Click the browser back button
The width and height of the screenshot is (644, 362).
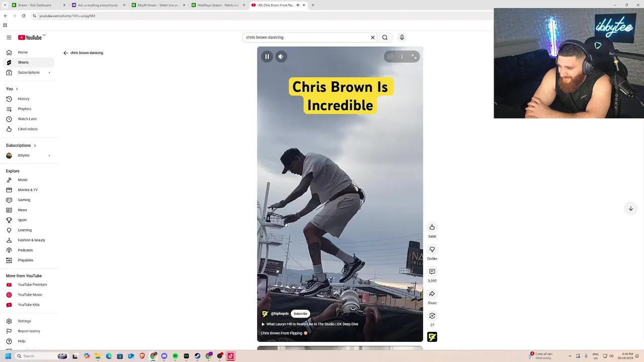(6, 16)
